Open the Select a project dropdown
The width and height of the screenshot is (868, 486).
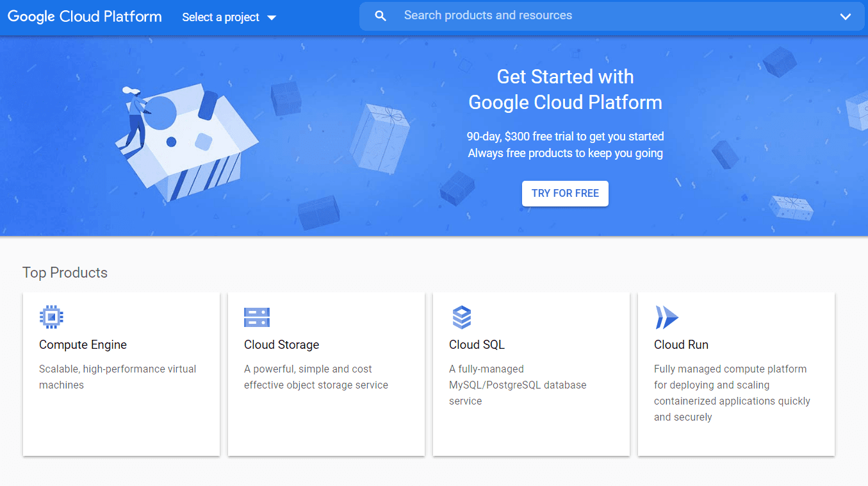point(229,17)
